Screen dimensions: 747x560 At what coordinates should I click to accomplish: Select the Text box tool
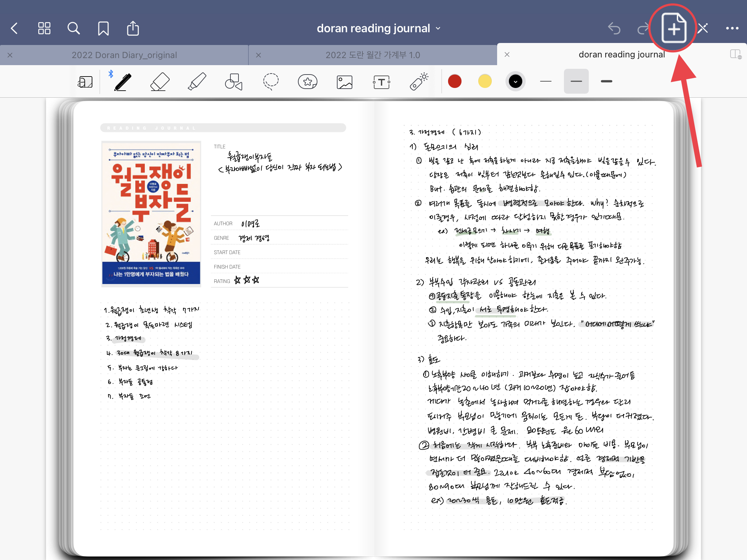click(x=382, y=82)
